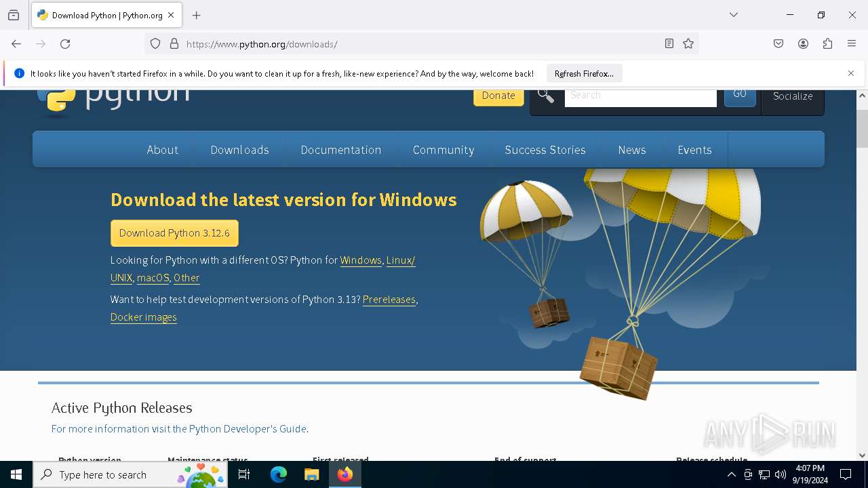Open Firefox recent browsing view icon

coord(14,15)
